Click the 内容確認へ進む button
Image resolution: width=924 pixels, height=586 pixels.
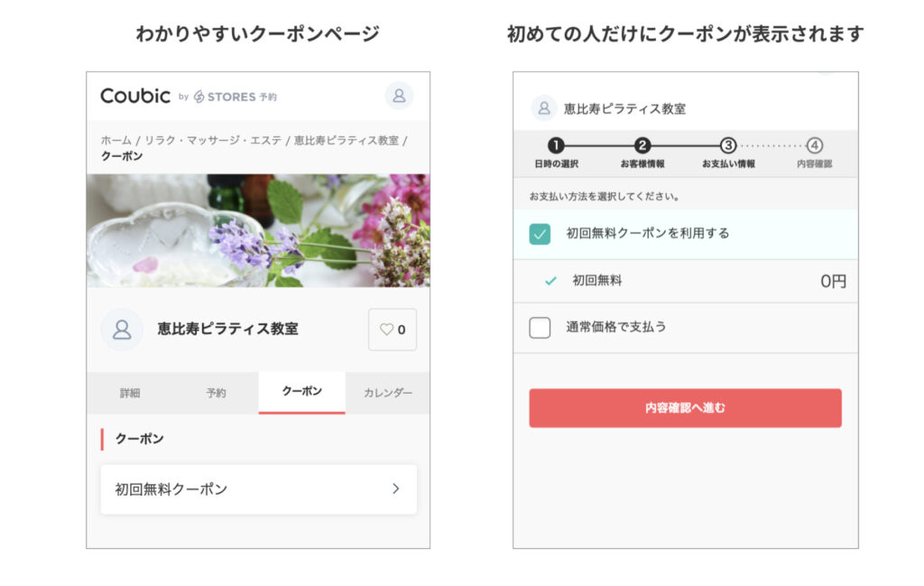pyautogui.click(x=686, y=408)
